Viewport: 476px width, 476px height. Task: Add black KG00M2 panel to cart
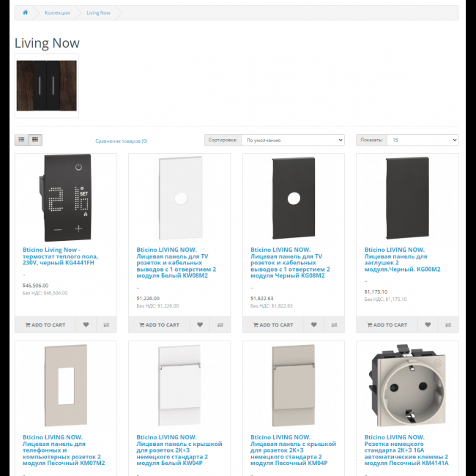pos(387,324)
